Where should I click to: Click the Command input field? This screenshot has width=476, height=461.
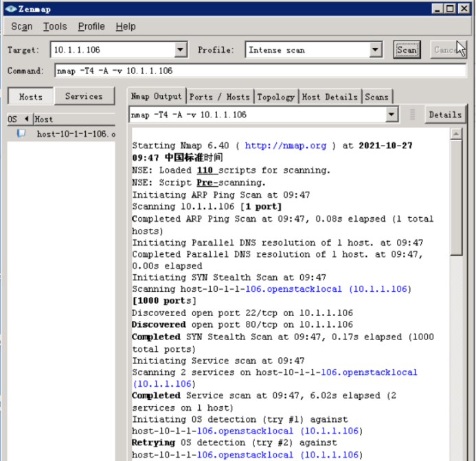[260, 71]
